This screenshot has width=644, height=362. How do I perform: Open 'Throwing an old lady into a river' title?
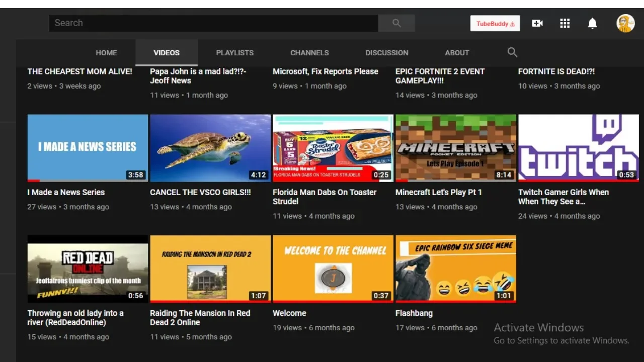pyautogui.click(x=75, y=317)
